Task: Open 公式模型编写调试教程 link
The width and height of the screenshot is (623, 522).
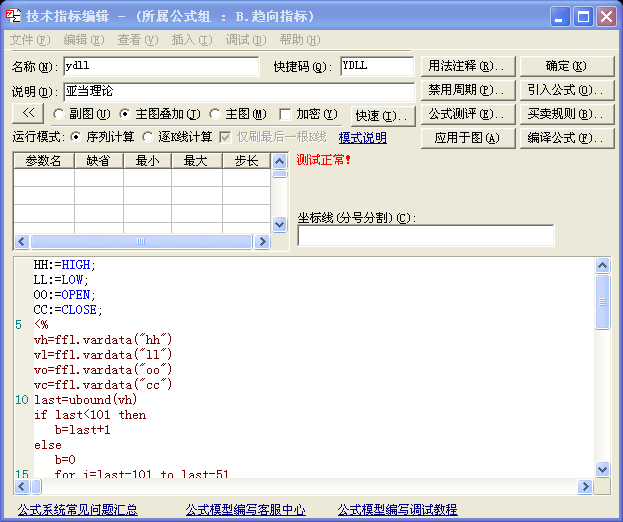Action: pyautogui.click(x=397, y=510)
